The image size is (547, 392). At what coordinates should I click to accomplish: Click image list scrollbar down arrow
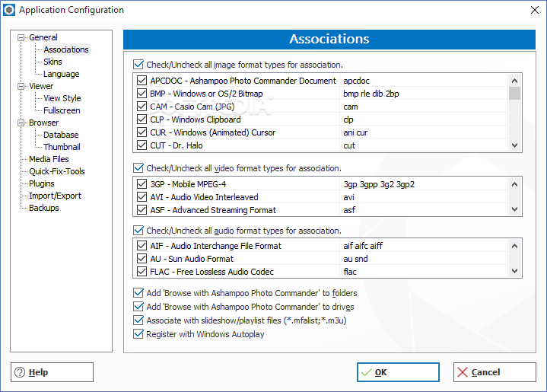pos(514,145)
